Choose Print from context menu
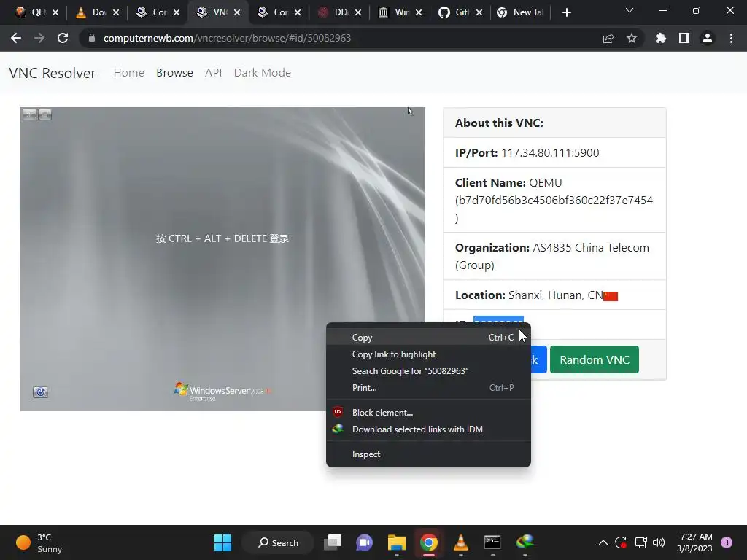This screenshot has height=560, width=747. [x=428, y=388]
